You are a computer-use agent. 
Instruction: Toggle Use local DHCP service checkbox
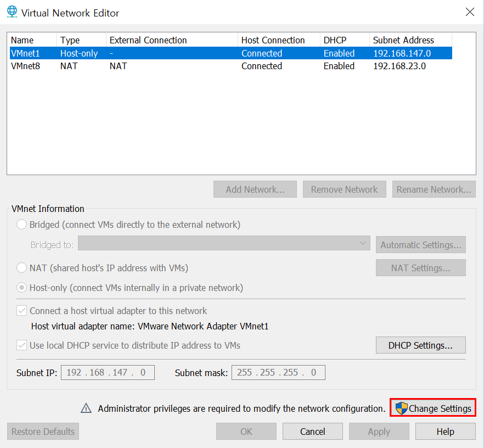click(21, 345)
